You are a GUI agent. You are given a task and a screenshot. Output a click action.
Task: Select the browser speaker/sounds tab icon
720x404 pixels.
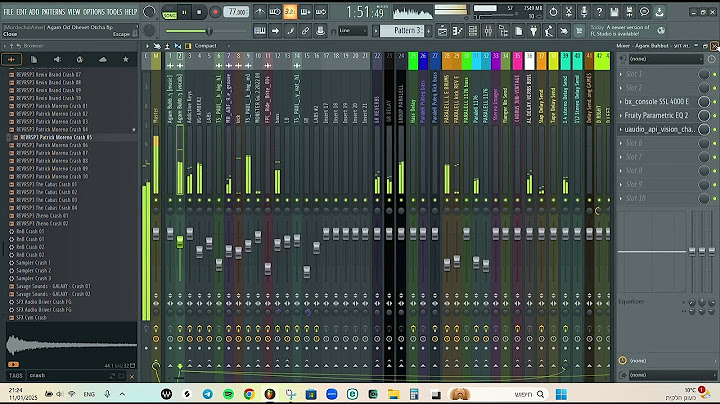click(57, 59)
